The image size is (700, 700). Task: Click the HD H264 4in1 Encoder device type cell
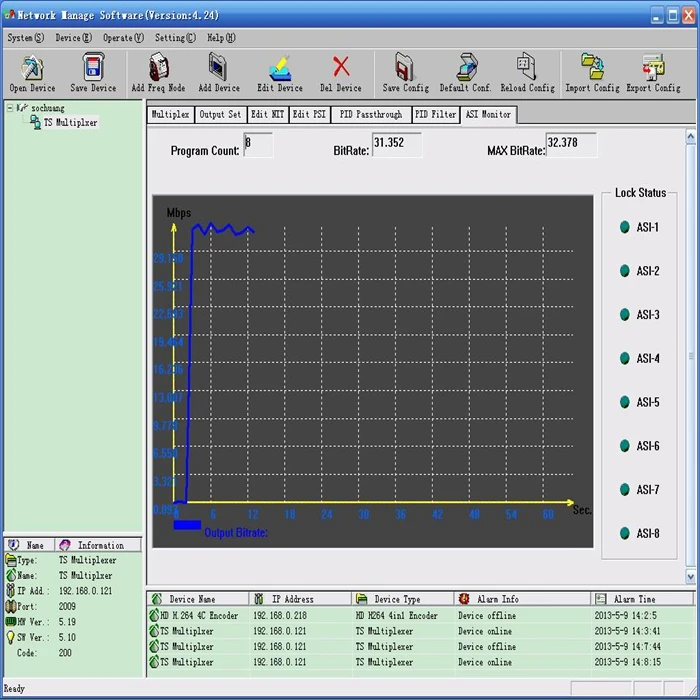(x=396, y=615)
